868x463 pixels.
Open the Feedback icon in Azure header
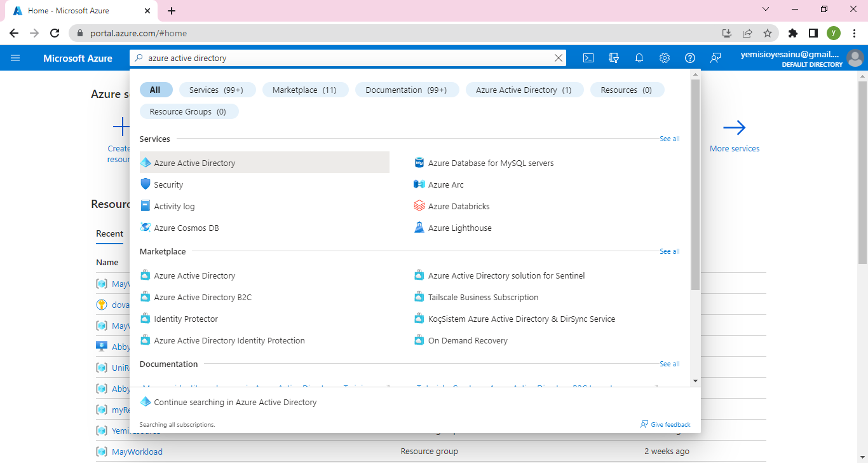point(715,58)
